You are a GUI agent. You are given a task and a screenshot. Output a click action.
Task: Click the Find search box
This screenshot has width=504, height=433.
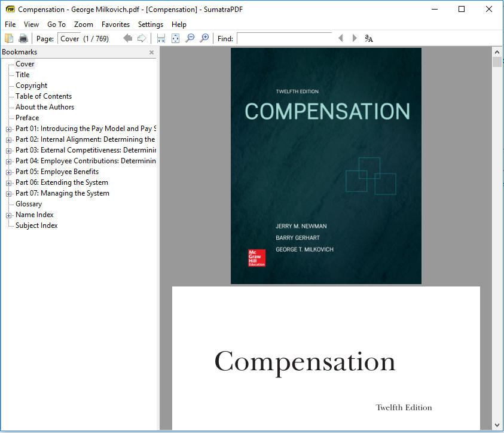[x=284, y=38]
